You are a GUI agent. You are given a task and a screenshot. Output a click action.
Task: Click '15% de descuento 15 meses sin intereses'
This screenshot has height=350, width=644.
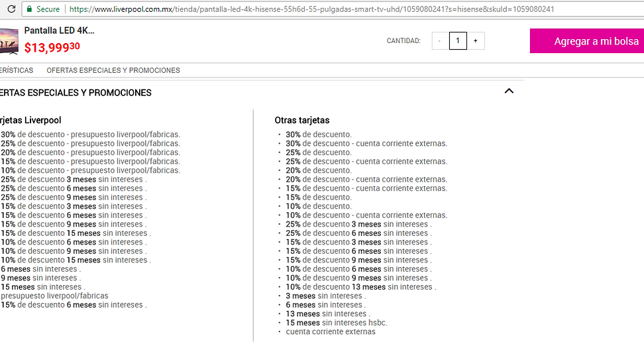pos(76,233)
